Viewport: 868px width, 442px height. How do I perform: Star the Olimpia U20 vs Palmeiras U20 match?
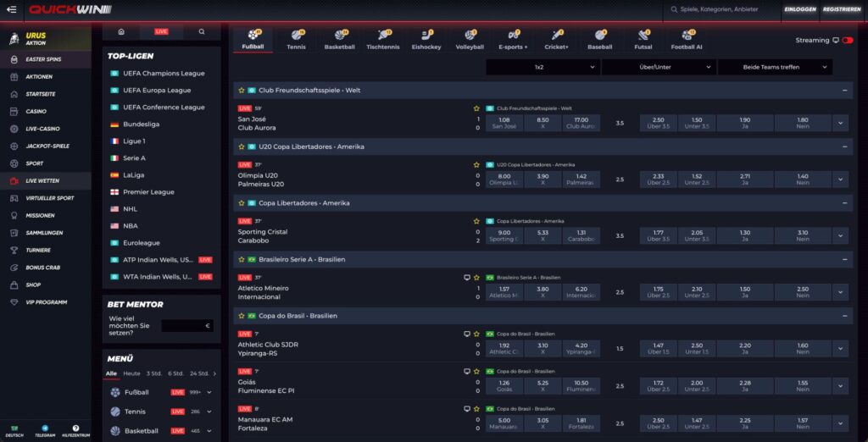[476, 165]
